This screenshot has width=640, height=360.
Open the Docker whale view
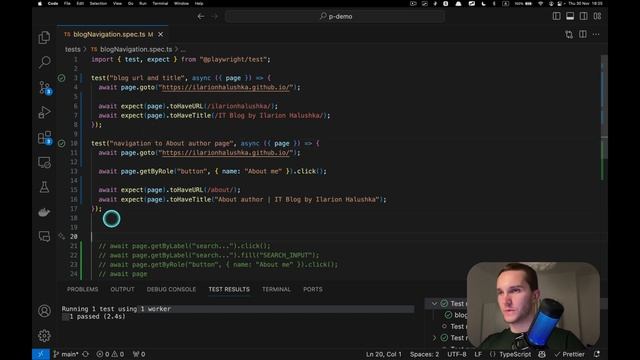pyautogui.click(x=44, y=212)
